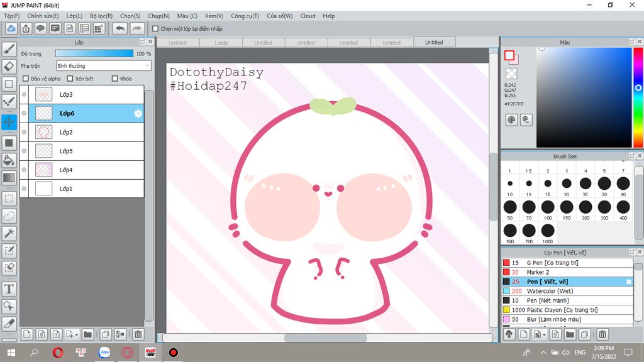Open the color palette icon in Màu panel
Image resolution: width=644 pixels, height=362 pixels.
click(511, 120)
